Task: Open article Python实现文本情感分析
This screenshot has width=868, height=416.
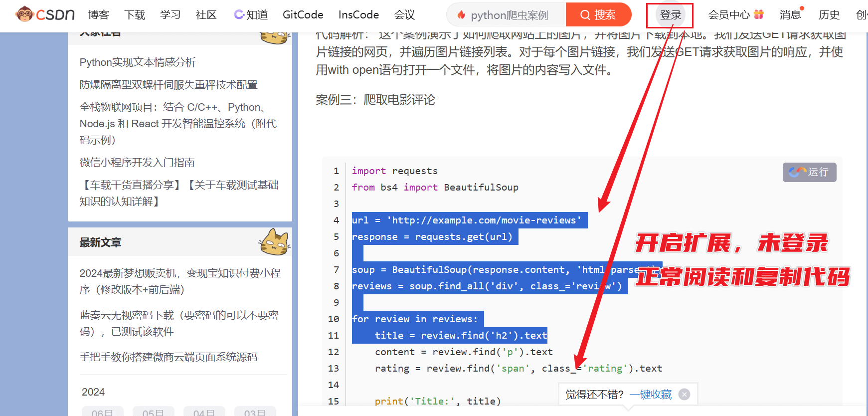Action: (x=138, y=62)
